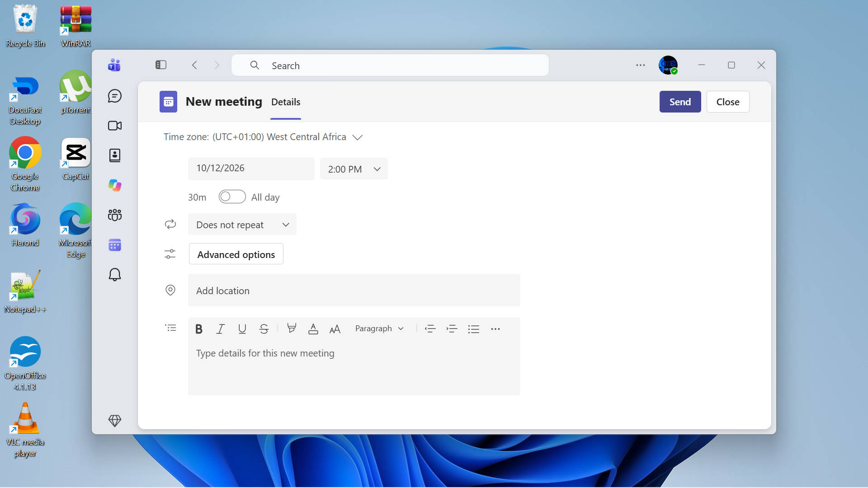The image size is (868, 488).
Task: Click the Close meeting button
Action: tap(728, 102)
